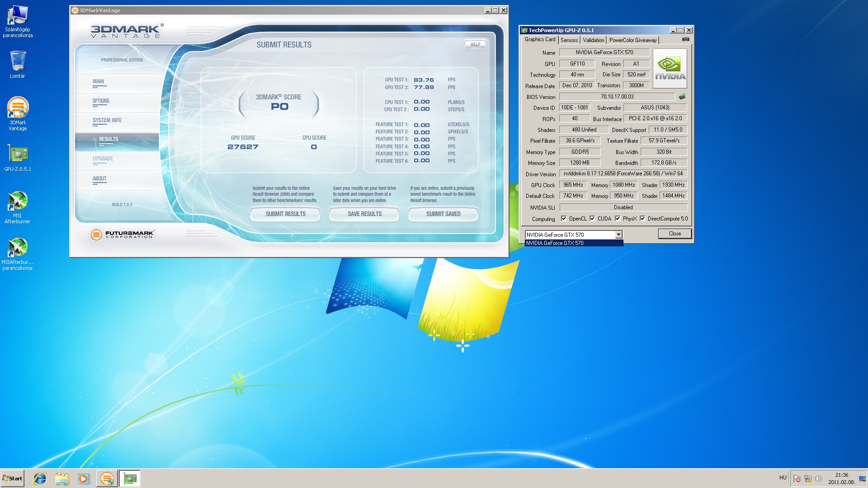
Task: Choose the highlighted NVIDIA GeForce GTX 570 option
Action: (x=574, y=243)
